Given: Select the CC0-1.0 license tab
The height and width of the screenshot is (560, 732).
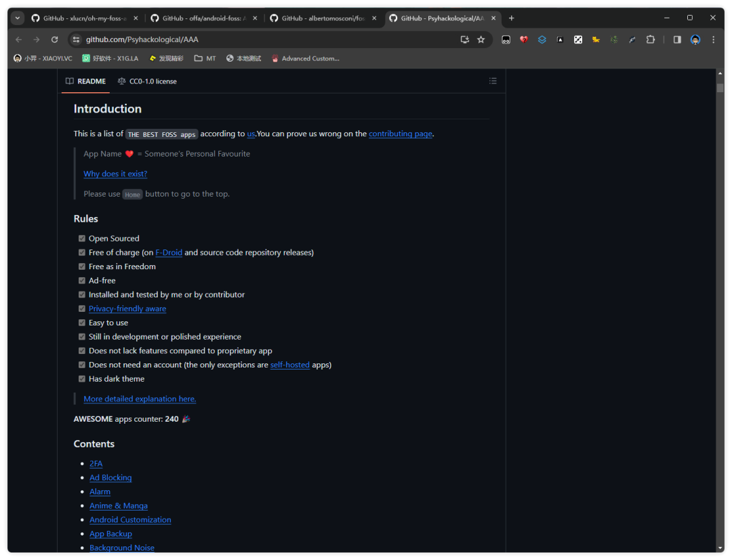Looking at the screenshot, I should (x=147, y=81).
